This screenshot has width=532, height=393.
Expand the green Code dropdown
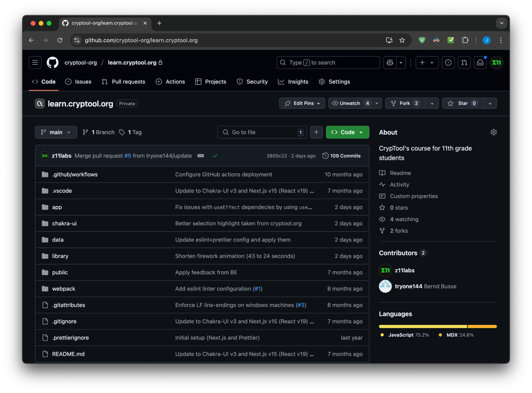(x=347, y=132)
